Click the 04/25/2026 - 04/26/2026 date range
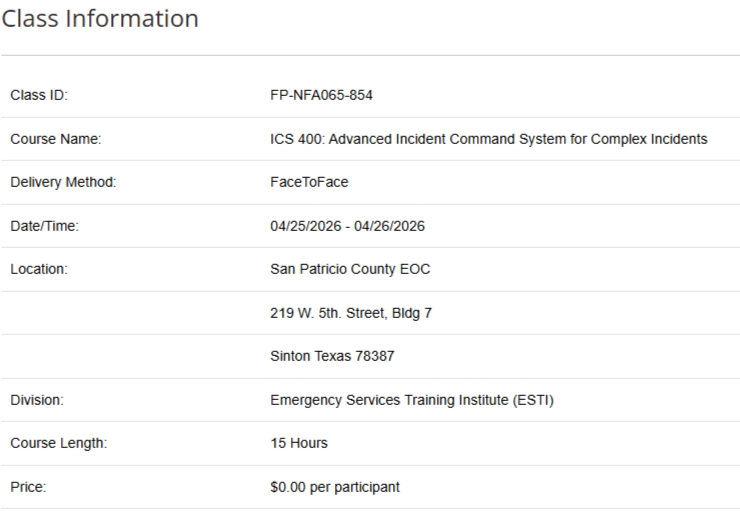Image resolution: width=740 pixels, height=511 pixels. [348, 226]
